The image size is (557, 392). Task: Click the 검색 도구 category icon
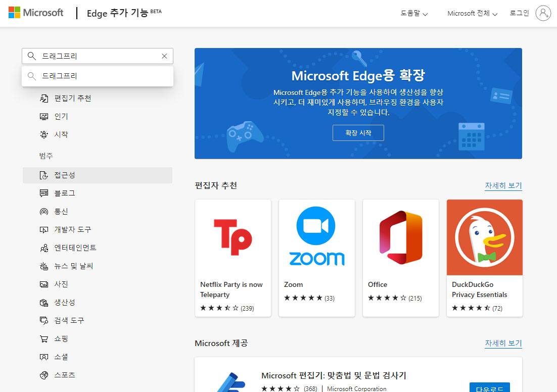coord(44,321)
